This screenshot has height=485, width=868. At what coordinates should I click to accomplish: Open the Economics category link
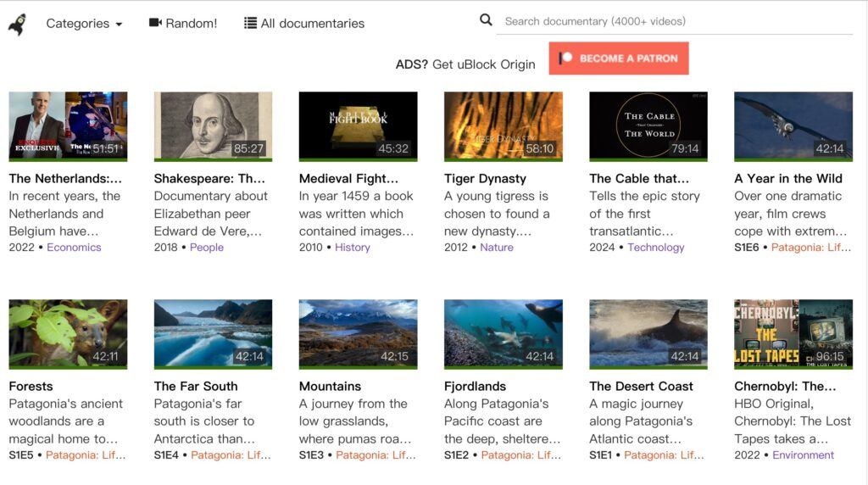pyautogui.click(x=74, y=248)
